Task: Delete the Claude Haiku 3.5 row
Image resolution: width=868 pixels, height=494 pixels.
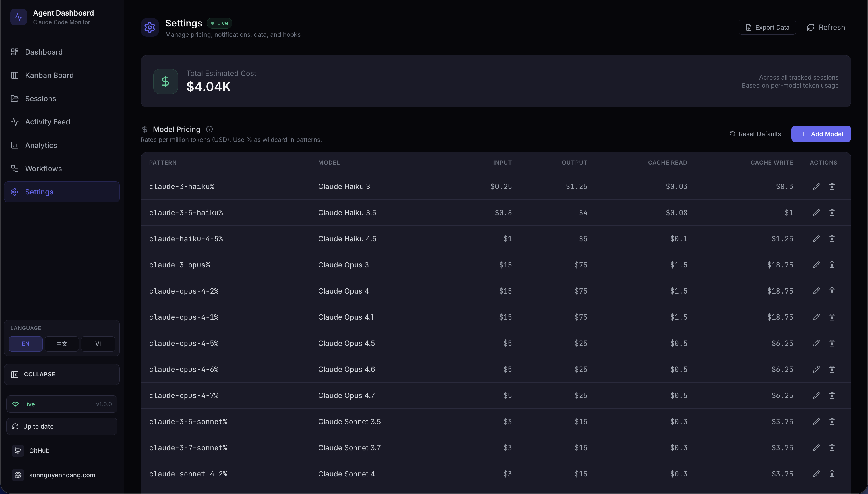Action: click(832, 213)
